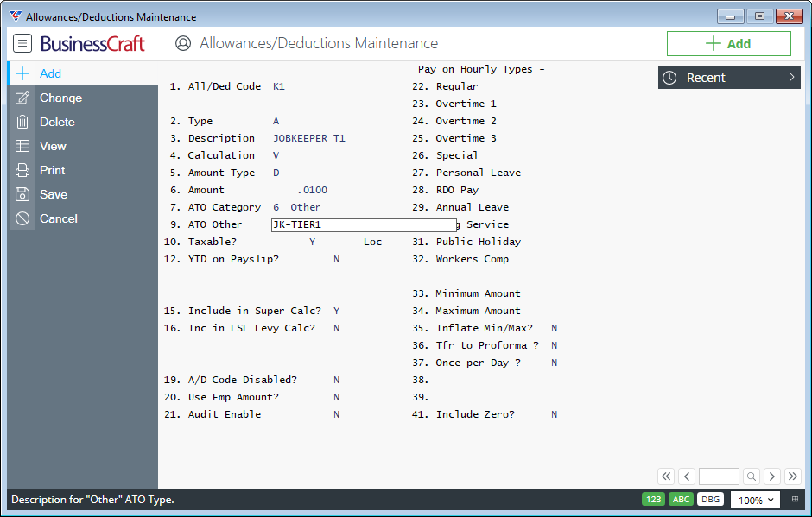The width and height of the screenshot is (812, 517).
Task: Click Inflate Min/Max? value N
Action: (x=554, y=328)
